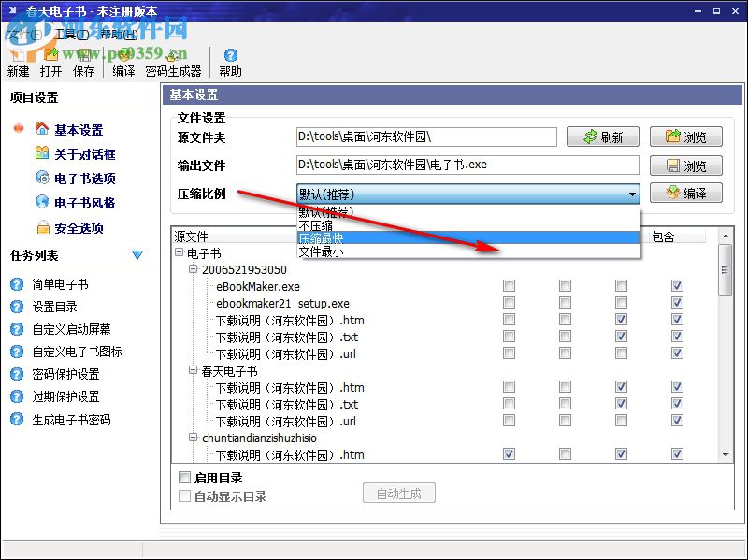This screenshot has height=560, width=748.
Task: Choose 文件最小 from compression list
Action: [468, 251]
